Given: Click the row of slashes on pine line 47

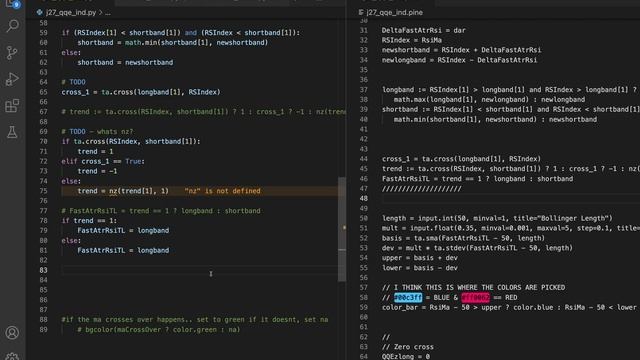Looking at the screenshot, I should tap(422, 189).
